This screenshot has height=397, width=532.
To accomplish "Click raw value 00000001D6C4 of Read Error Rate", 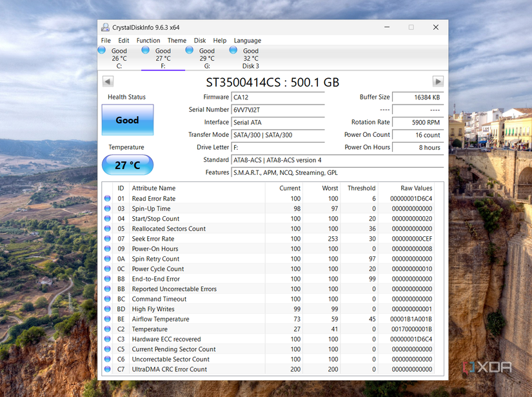I will (x=411, y=198).
